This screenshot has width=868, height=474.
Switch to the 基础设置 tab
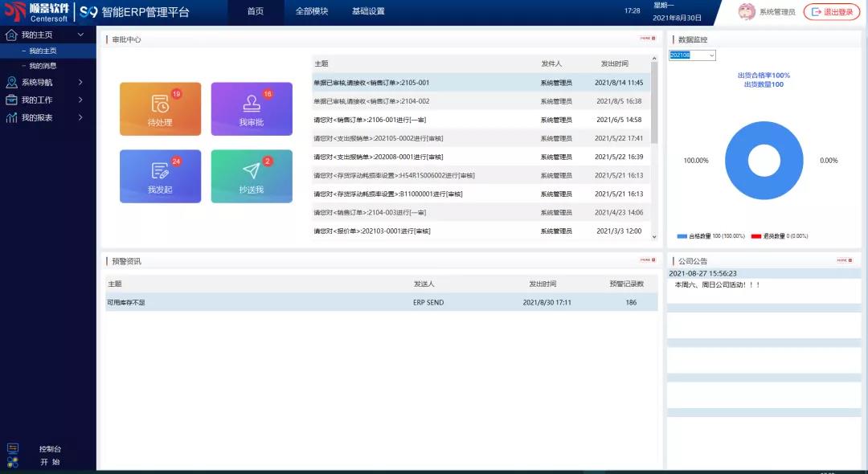point(368,11)
